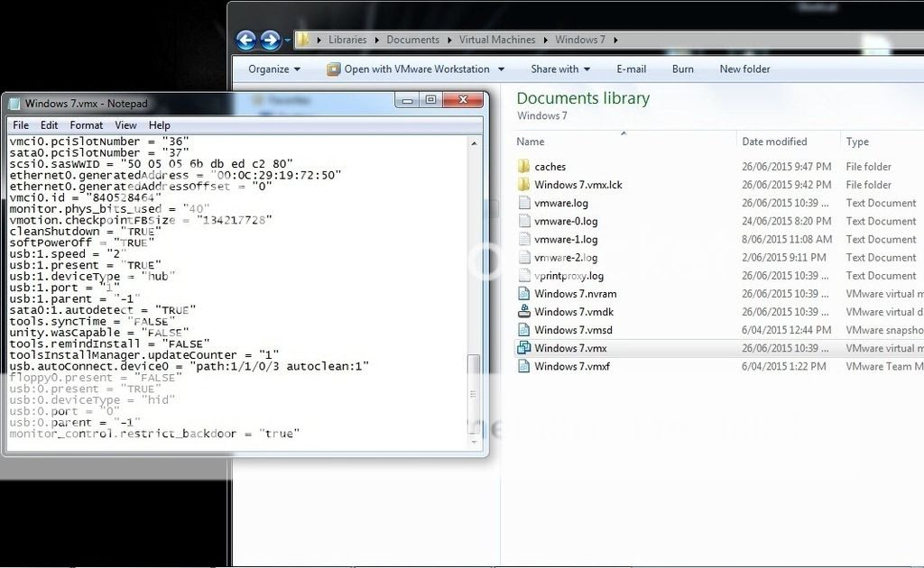
Task: Open Notepad Format menu
Action: [x=86, y=125]
